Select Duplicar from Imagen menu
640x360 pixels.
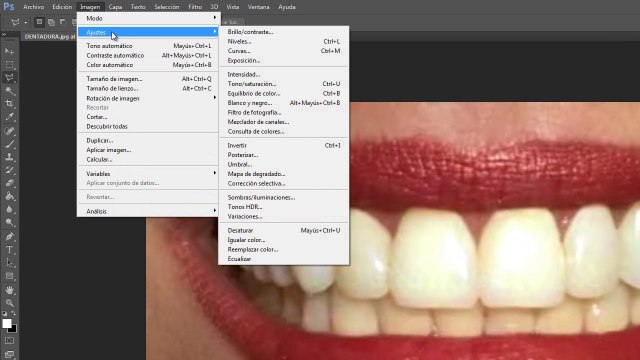point(149,140)
